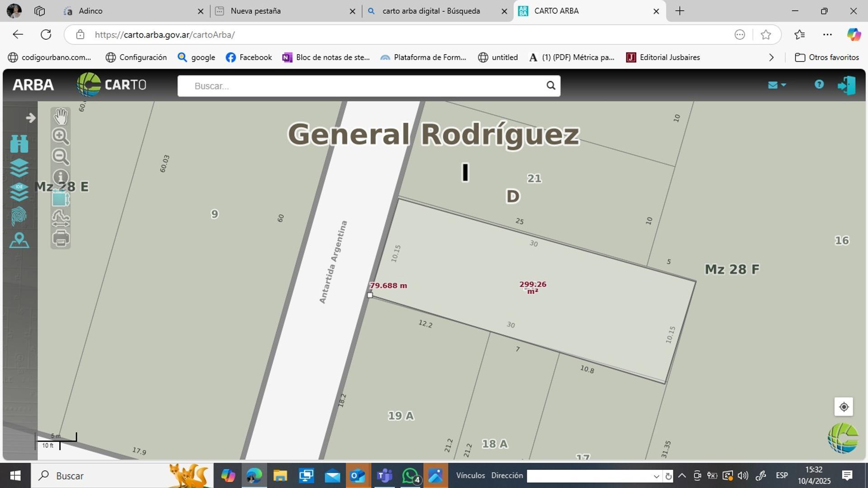Viewport: 868px width, 488px height.
Task: Click the exit door logout button
Action: [846, 85]
